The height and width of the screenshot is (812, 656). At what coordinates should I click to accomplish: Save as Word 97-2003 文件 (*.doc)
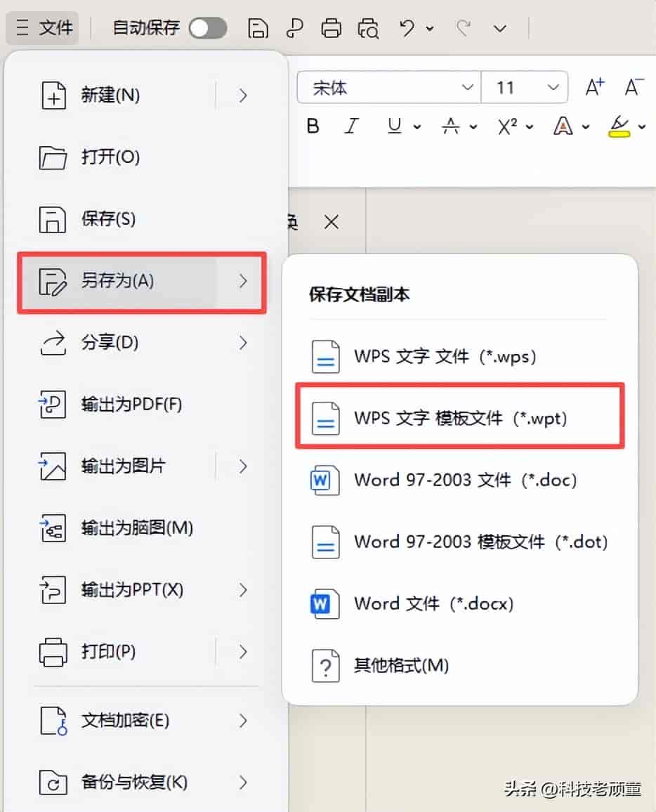click(460, 480)
